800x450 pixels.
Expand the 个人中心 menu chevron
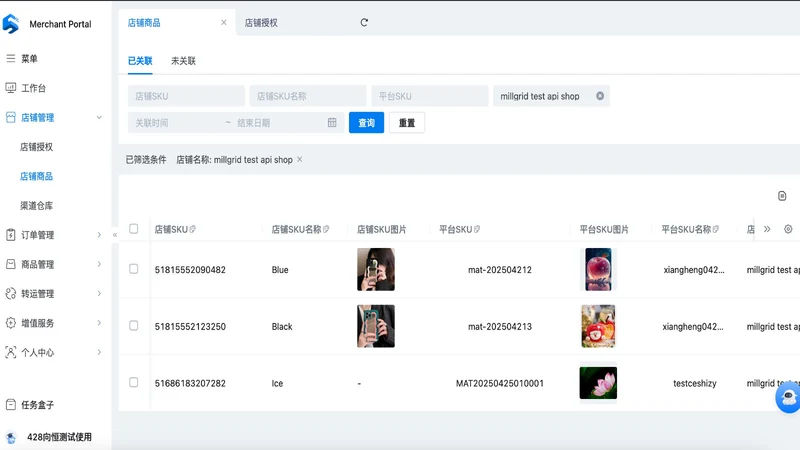coord(99,352)
